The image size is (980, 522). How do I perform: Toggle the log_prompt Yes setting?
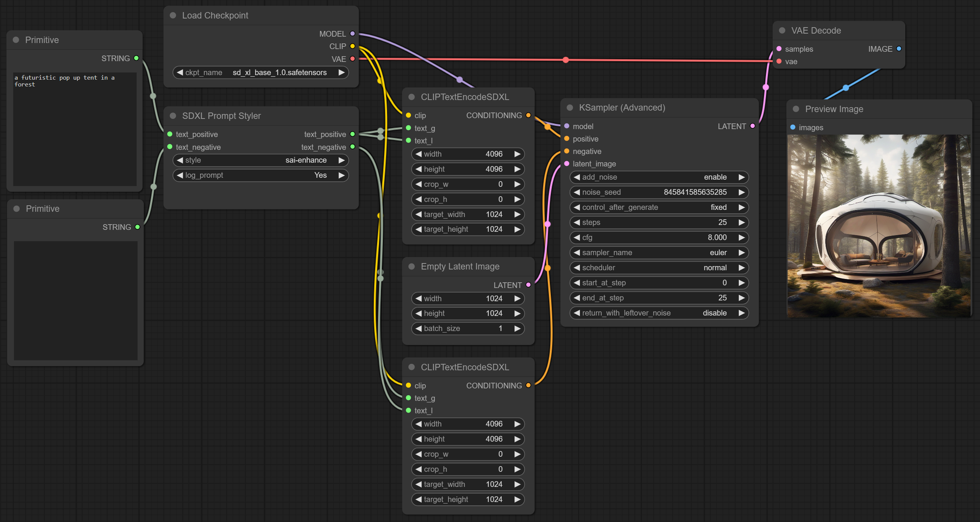click(260, 175)
